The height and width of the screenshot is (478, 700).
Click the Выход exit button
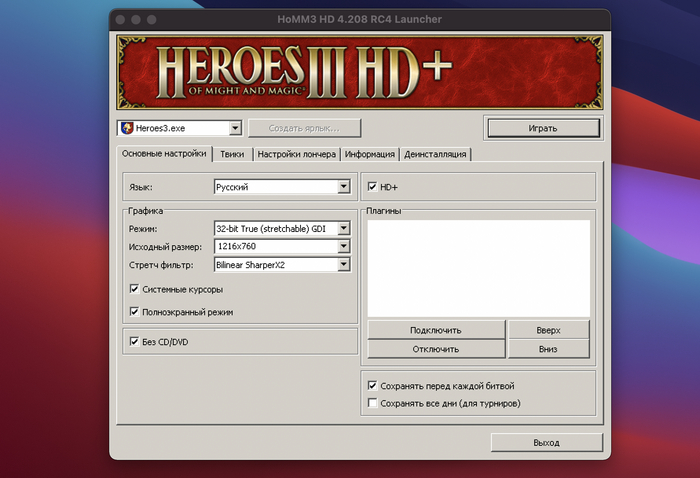[x=547, y=442]
